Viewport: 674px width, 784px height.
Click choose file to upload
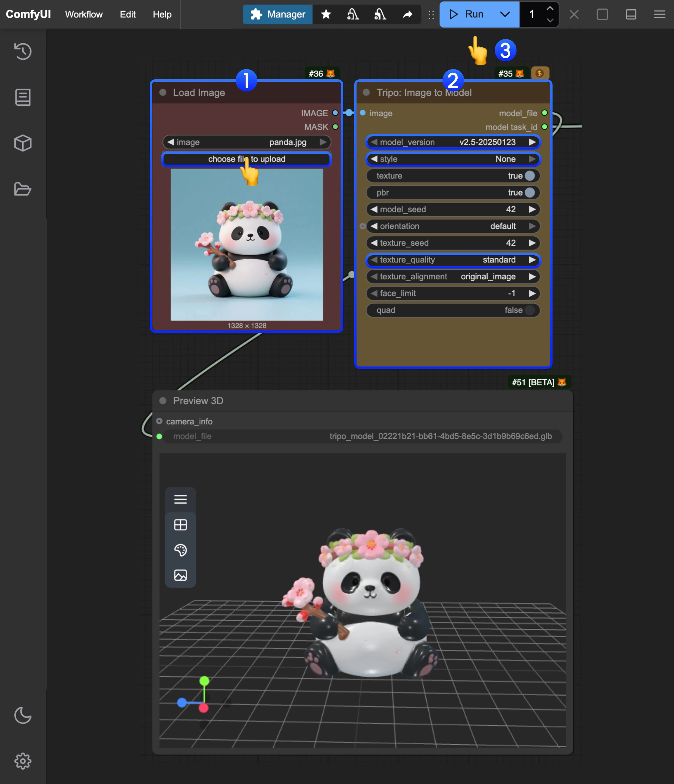click(247, 159)
